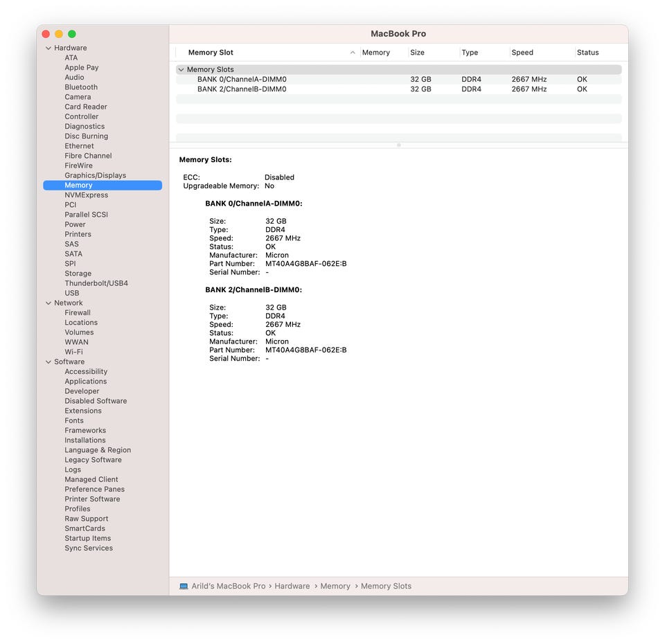This screenshot has width=665, height=644.
Task: Click the laptop icon in path bar
Action: tap(184, 587)
